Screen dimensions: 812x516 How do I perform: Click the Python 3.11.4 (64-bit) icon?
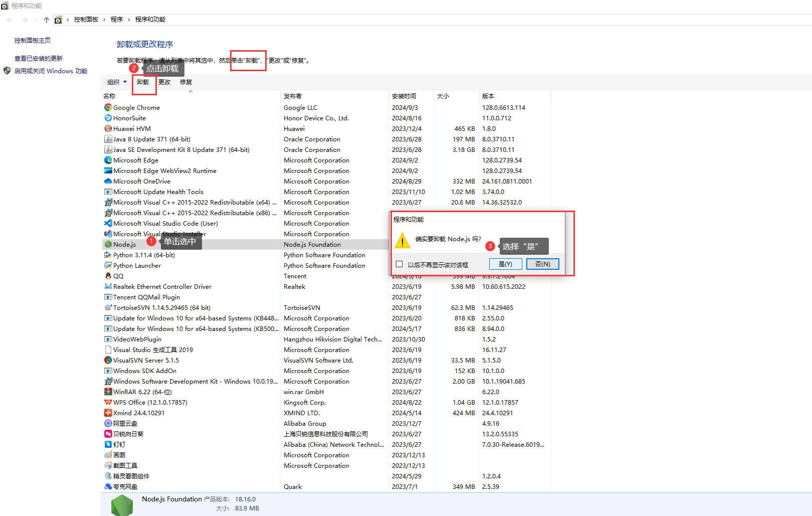pos(108,255)
